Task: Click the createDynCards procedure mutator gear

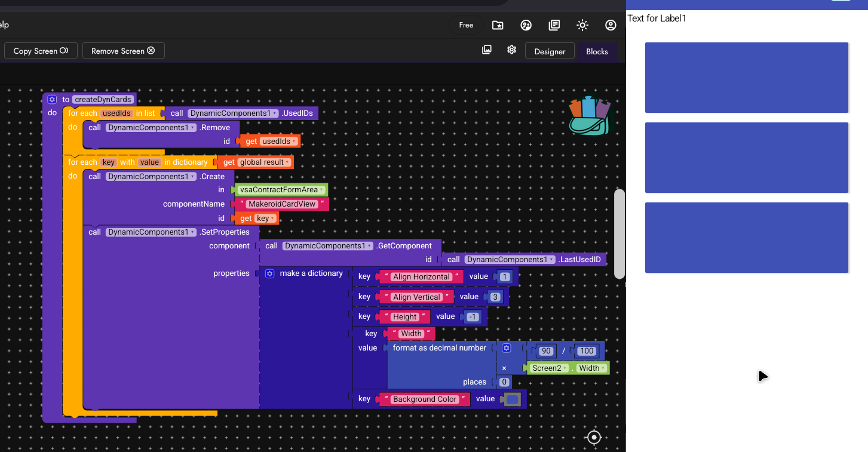Action: 52,99
